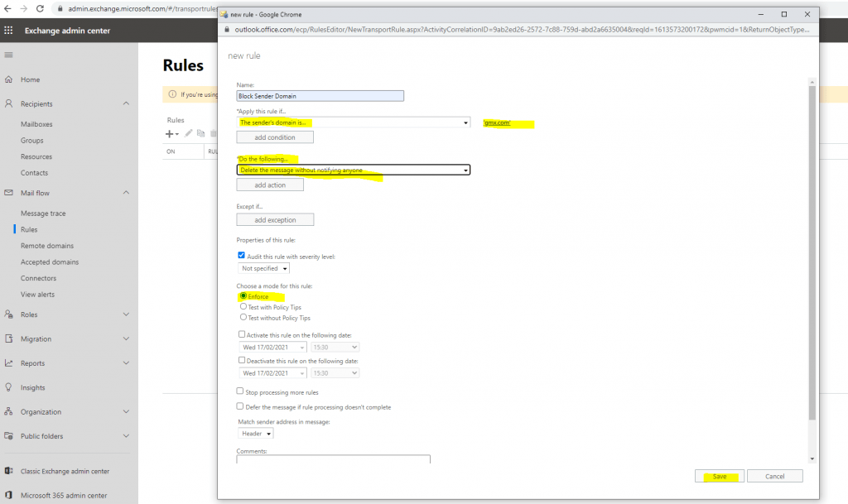Select the Enforce mode radio button
The width and height of the screenshot is (848, 504).
(243, 296)
